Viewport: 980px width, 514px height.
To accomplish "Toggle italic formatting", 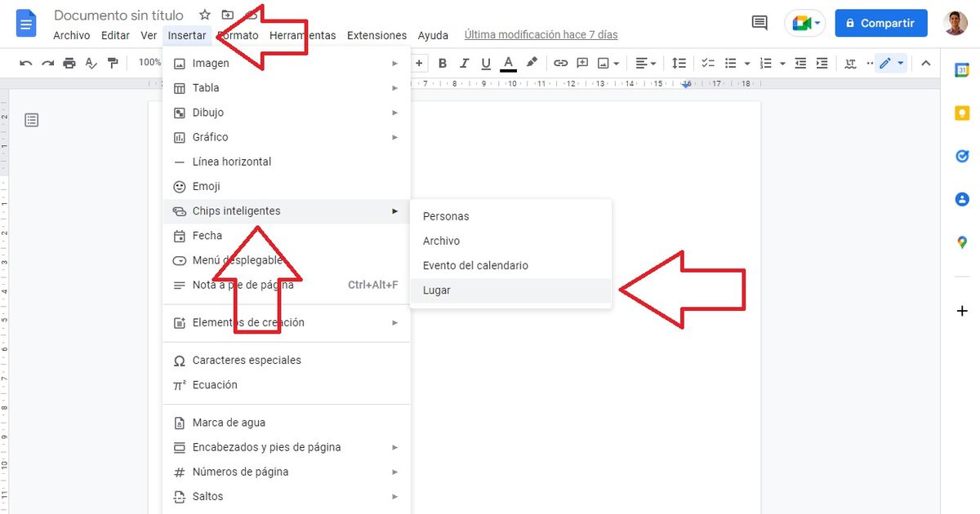I will click(x=464, y=63).
